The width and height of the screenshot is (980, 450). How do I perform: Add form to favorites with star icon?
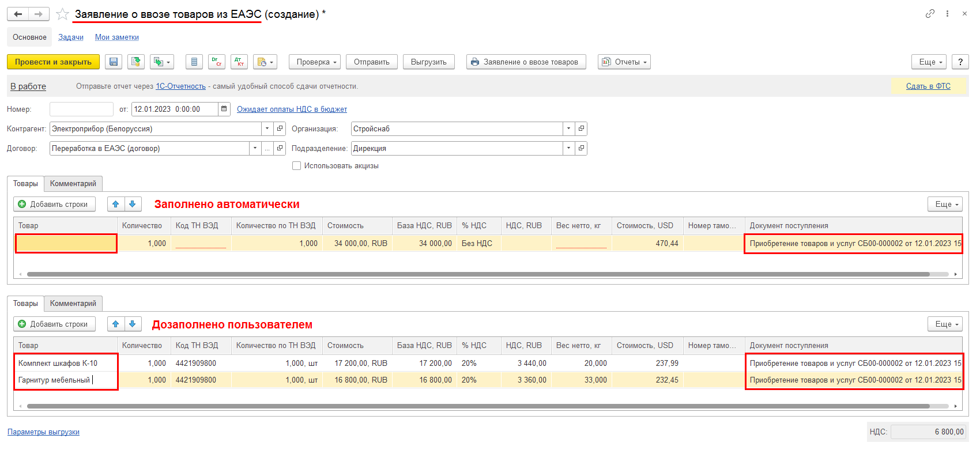point(63,14)
